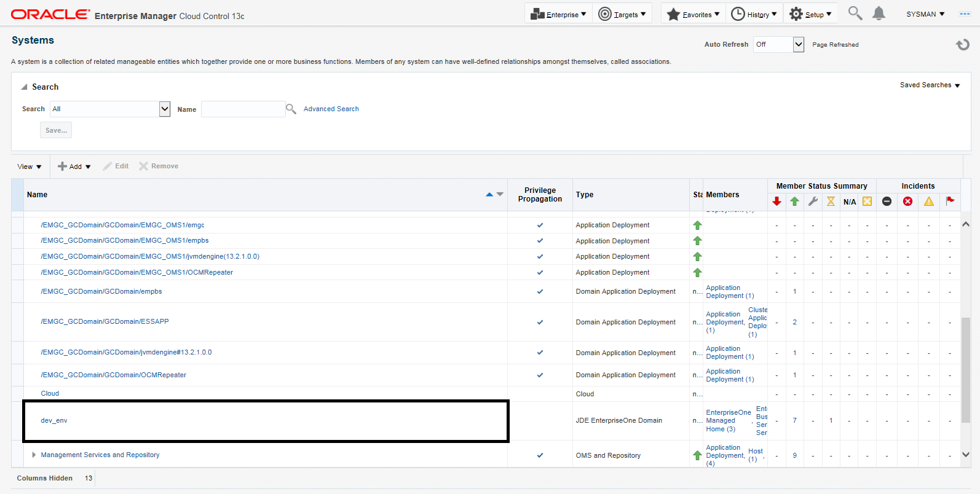Screen dimensions: 980x494
Task: Open the Advanced Search link
Action: pos(331,109)
